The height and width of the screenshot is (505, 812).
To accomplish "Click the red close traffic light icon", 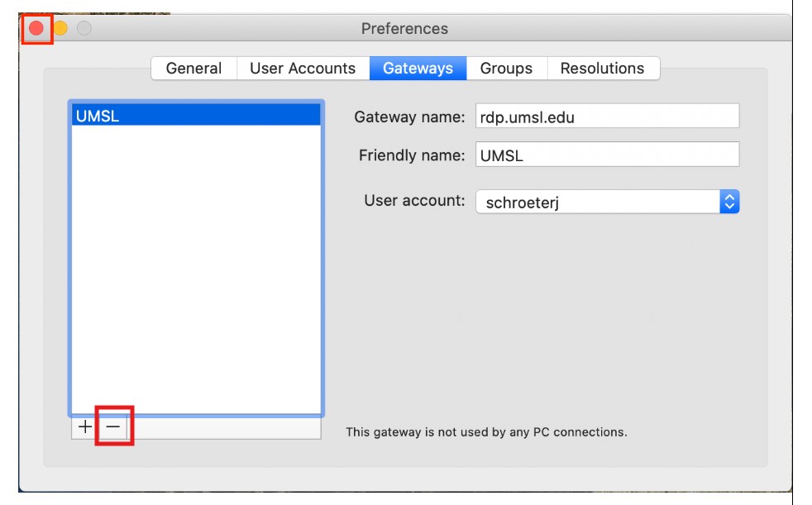I will (x=36, y=27).
